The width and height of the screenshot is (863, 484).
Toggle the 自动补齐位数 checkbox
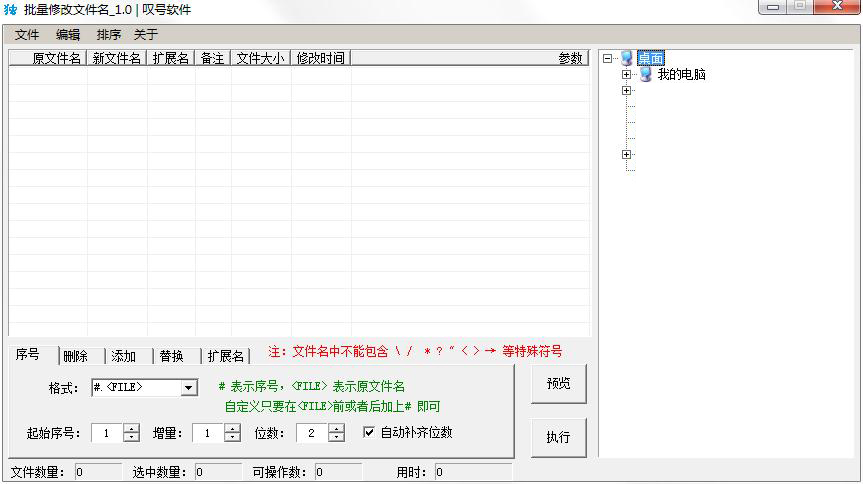coord(369,432)
